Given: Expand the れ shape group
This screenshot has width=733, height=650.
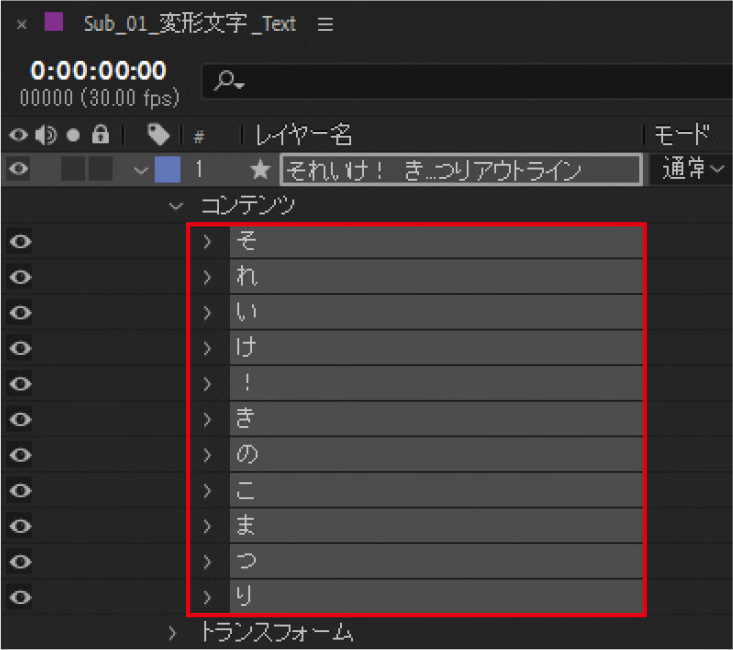Looking at the screenshot, I should click(x=208, y=277).
